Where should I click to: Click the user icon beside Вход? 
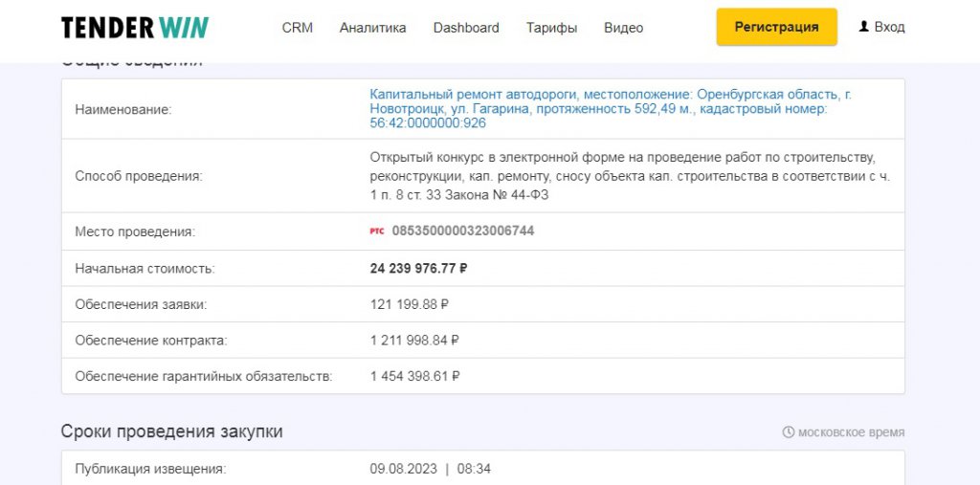click(x=863, y=27)
